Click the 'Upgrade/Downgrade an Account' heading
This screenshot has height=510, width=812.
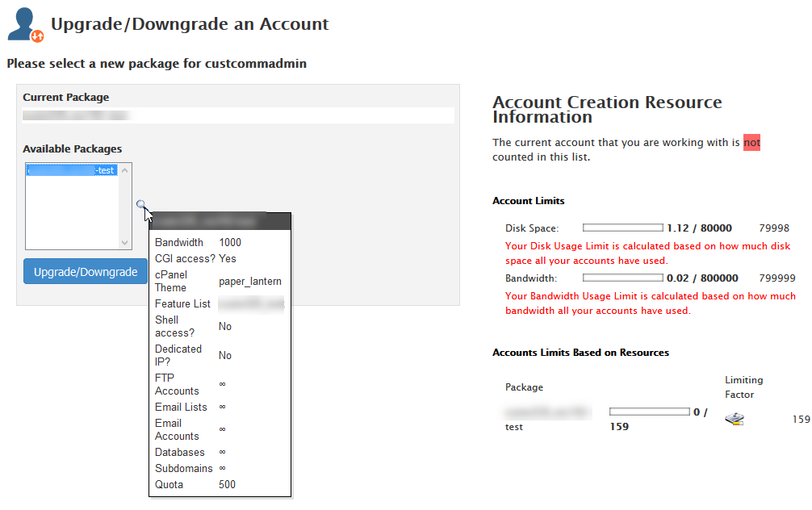coord(190,23)
